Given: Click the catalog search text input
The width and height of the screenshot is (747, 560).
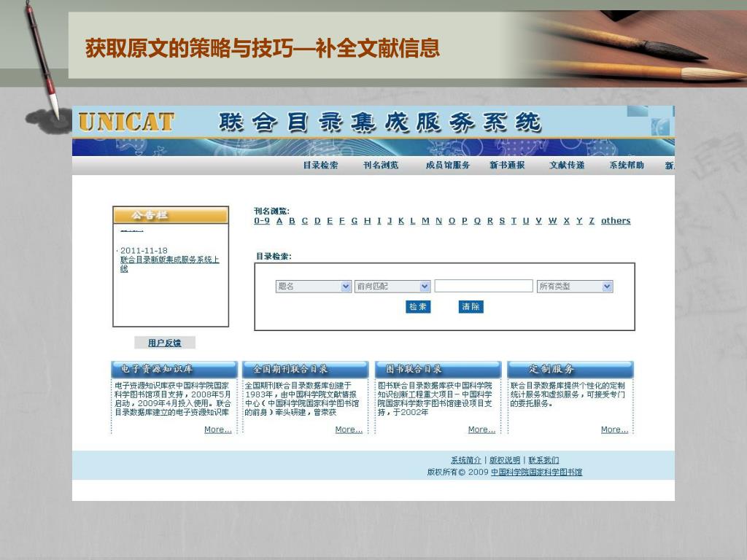Looking at the screenshot, I should tap(484, 286).
